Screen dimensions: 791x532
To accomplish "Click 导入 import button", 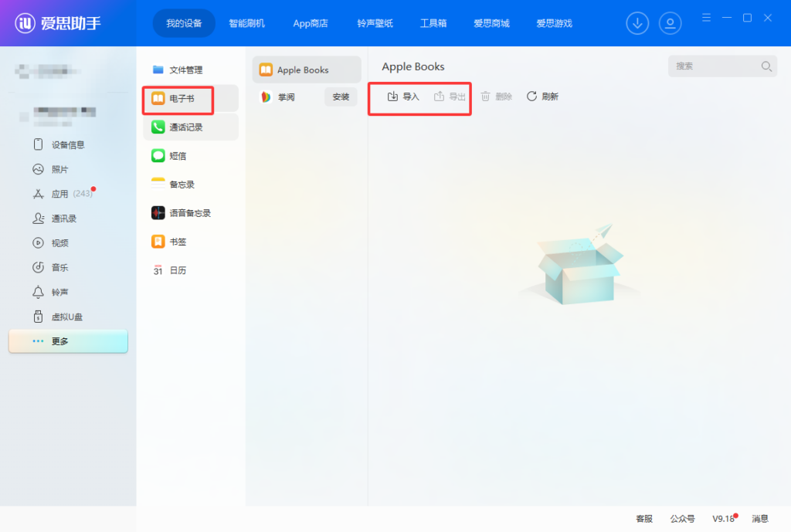I will pyautogui.click(x=403, y=97).
